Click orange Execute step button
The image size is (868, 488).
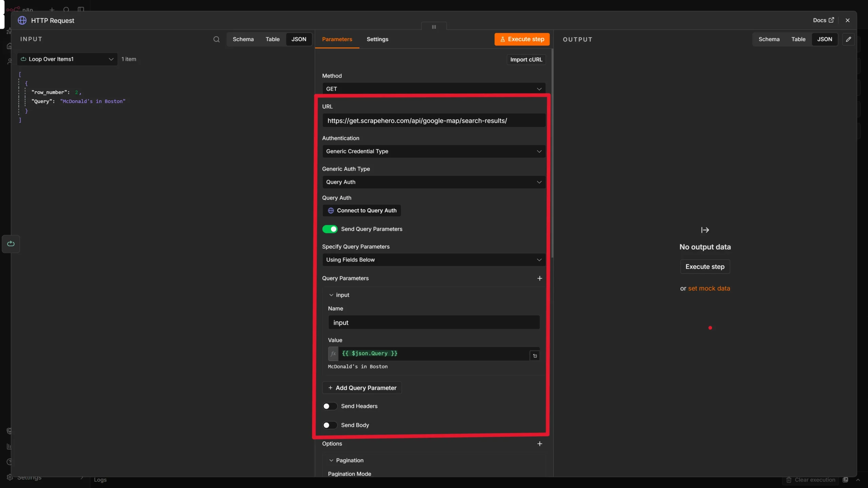(x=522, y=39)
